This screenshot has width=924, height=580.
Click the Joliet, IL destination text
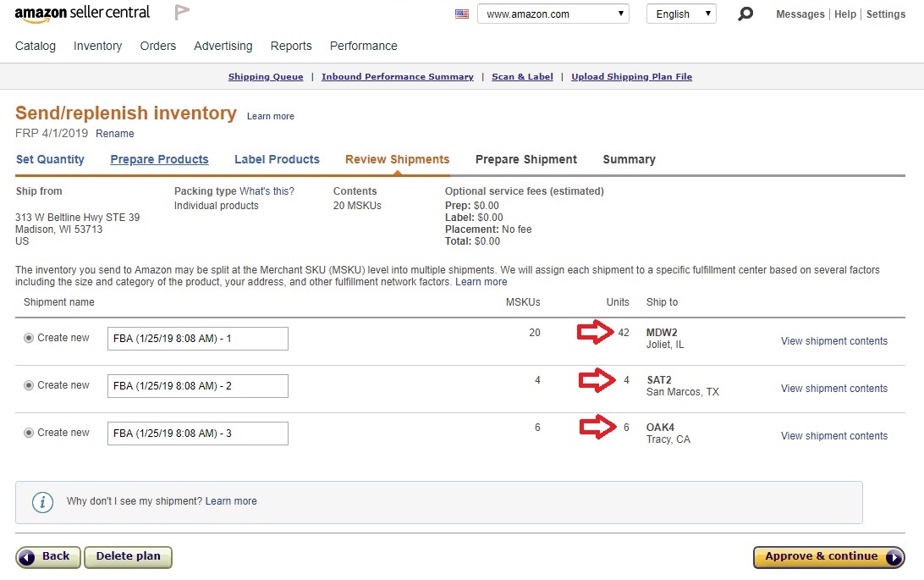[x=665, y=345]
